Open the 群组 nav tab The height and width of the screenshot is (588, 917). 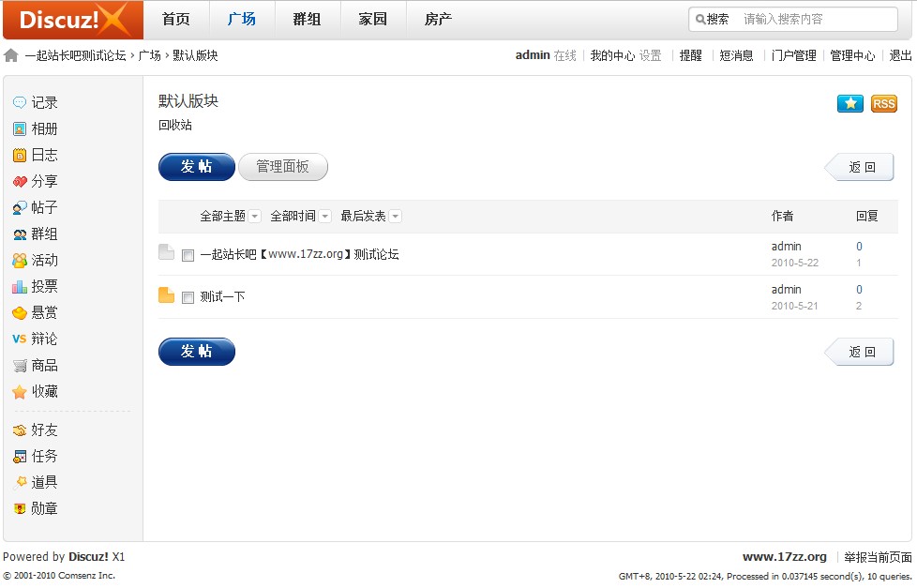[x=307, y=20]
